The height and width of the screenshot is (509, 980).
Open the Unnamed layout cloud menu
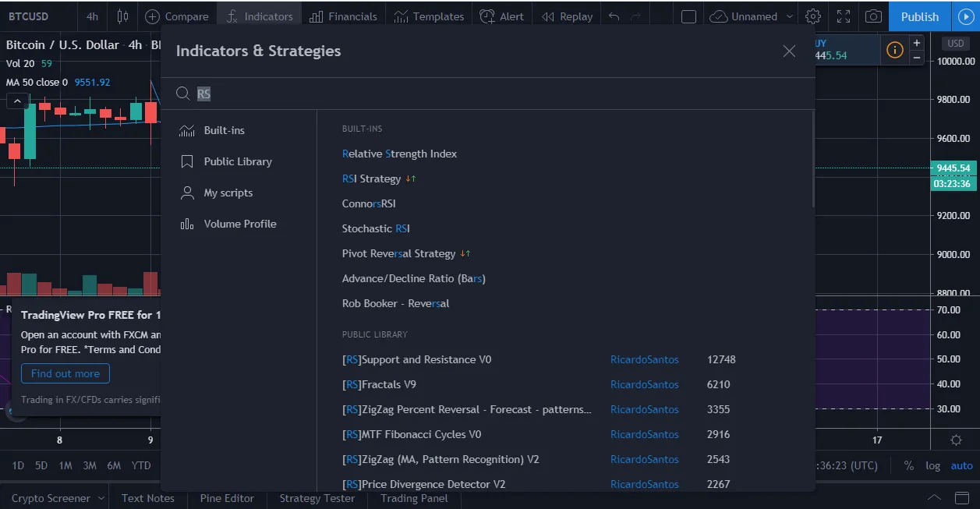752,16
